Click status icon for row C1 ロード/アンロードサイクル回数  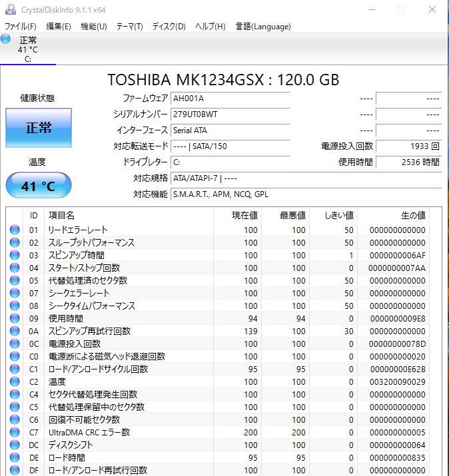(15, 369)
